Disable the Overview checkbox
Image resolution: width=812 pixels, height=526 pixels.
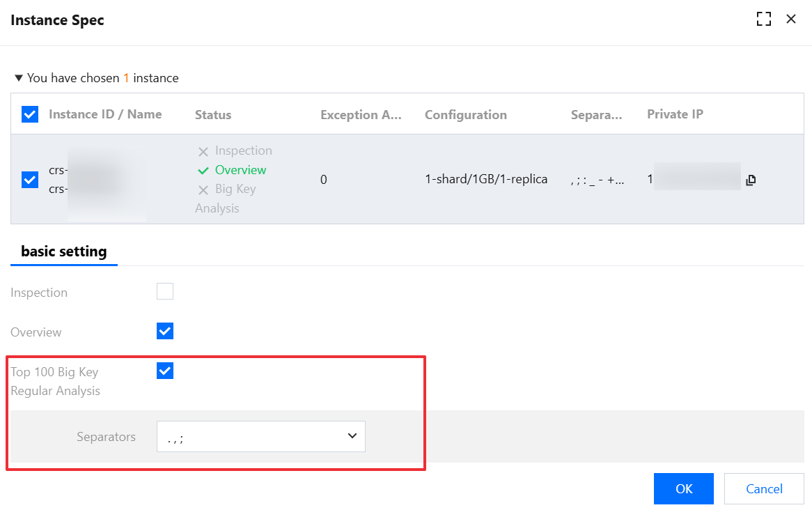(165, 331)
